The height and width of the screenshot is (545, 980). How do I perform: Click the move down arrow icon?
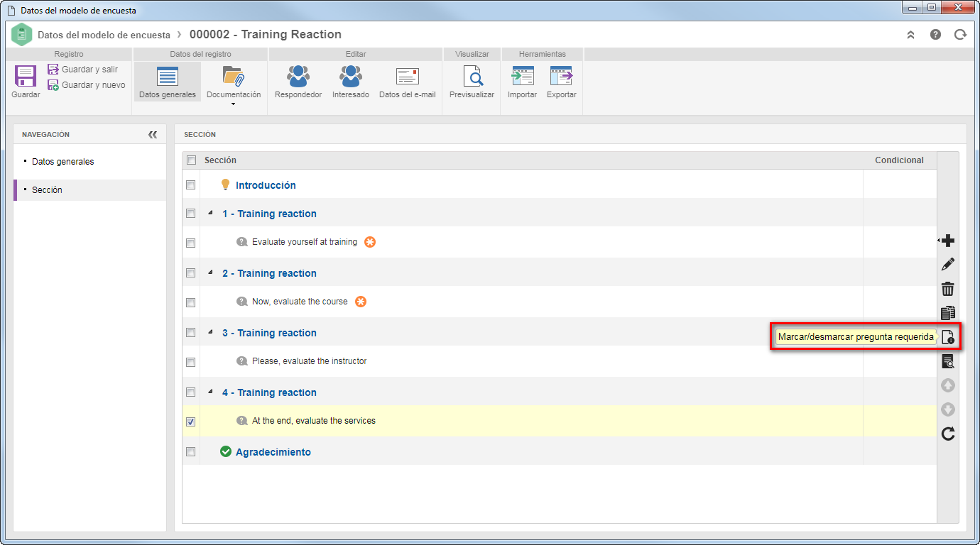coord(947,409)
